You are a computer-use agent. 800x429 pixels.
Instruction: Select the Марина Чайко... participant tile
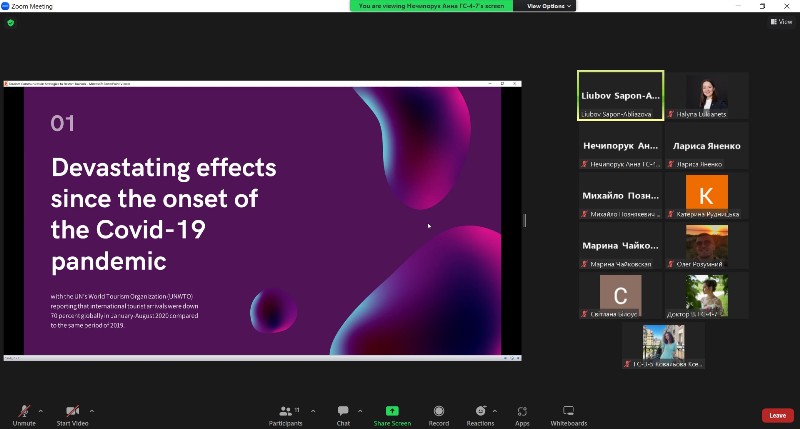[x=620, y=246]
